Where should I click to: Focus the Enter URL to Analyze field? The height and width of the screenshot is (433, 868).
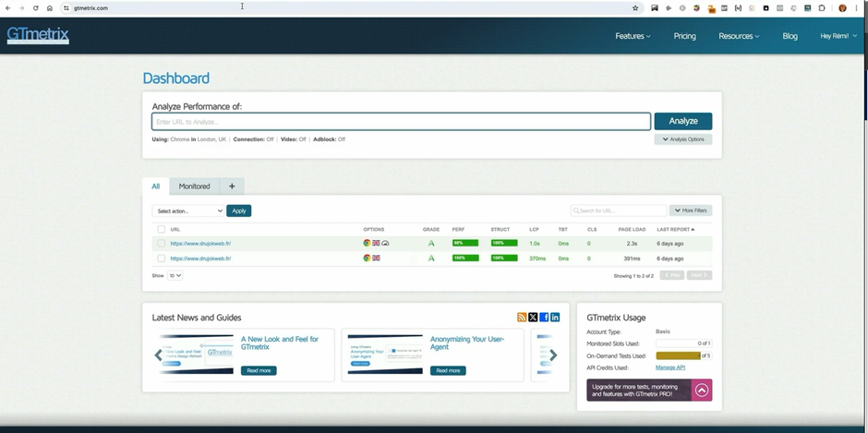pyautogui.click(x=402, y=122)
